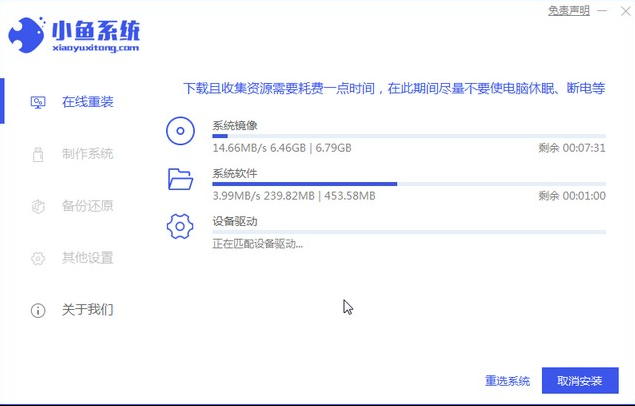Click the 小鱼系统 fish logo icon
The width and height of the screenshot is (635, 406).
tap(26, 35)
